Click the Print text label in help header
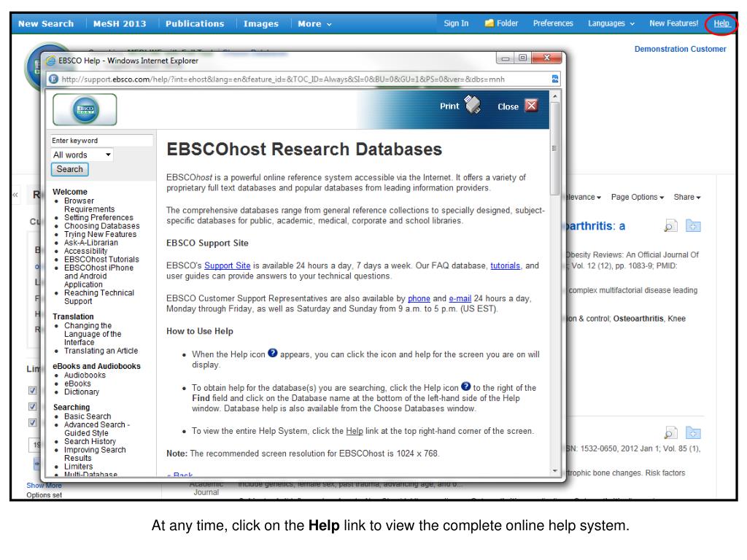Image resolution: width=747 pixels, height=560 pixels. [449, 106]
